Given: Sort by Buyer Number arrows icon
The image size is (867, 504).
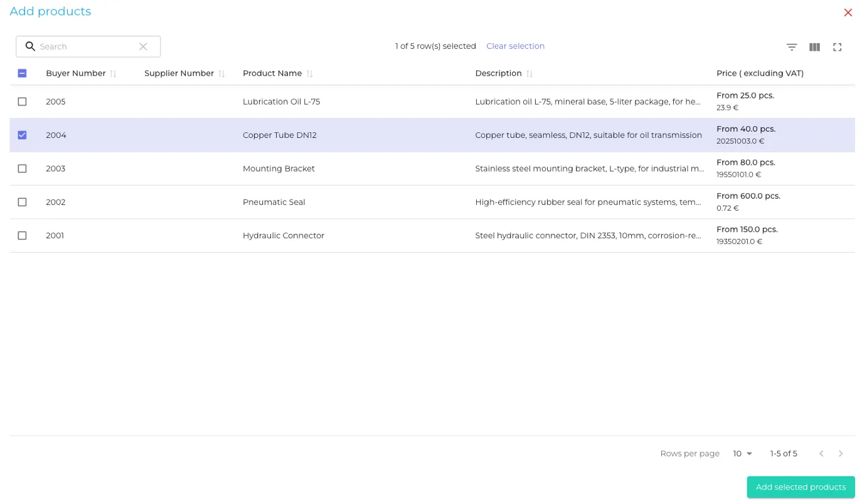Looking at the screenshot, I should pos(113,74).
